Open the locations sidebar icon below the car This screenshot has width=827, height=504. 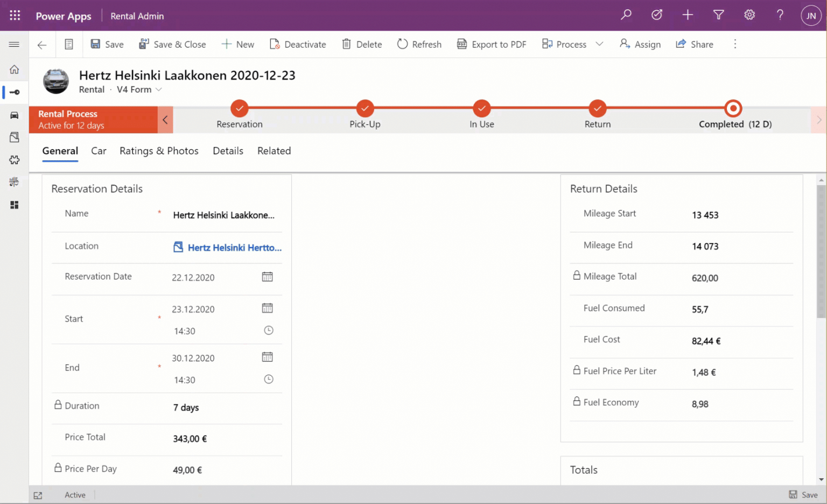click(x=15, y=137)
